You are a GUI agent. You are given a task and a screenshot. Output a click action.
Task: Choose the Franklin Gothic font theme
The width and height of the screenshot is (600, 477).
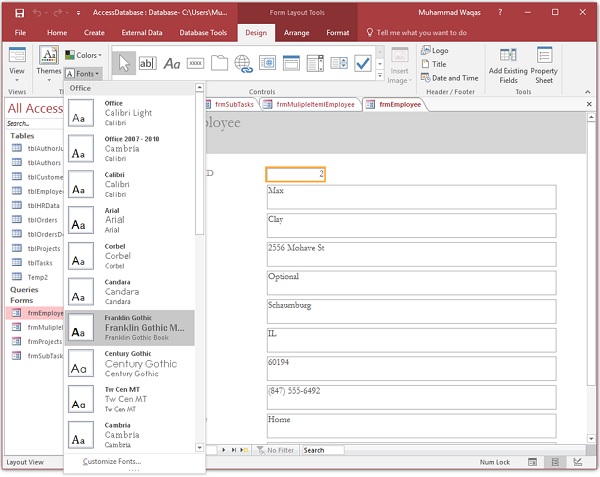click(131, 327)
